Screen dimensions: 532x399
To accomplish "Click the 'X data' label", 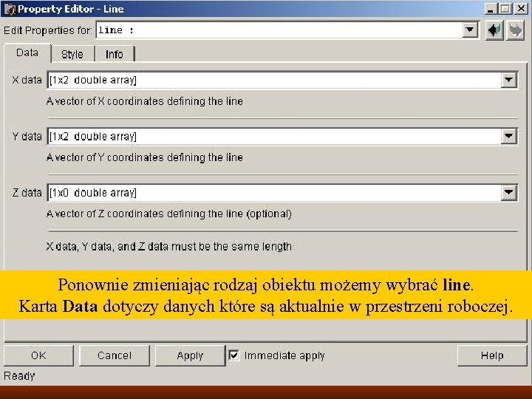I will point(27,80).
